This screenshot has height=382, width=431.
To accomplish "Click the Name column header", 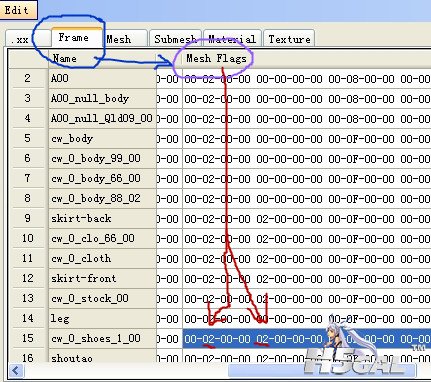I will point(102,59).
